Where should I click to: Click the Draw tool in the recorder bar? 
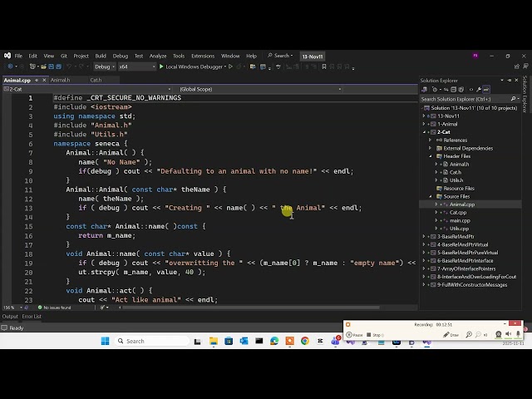451,335
